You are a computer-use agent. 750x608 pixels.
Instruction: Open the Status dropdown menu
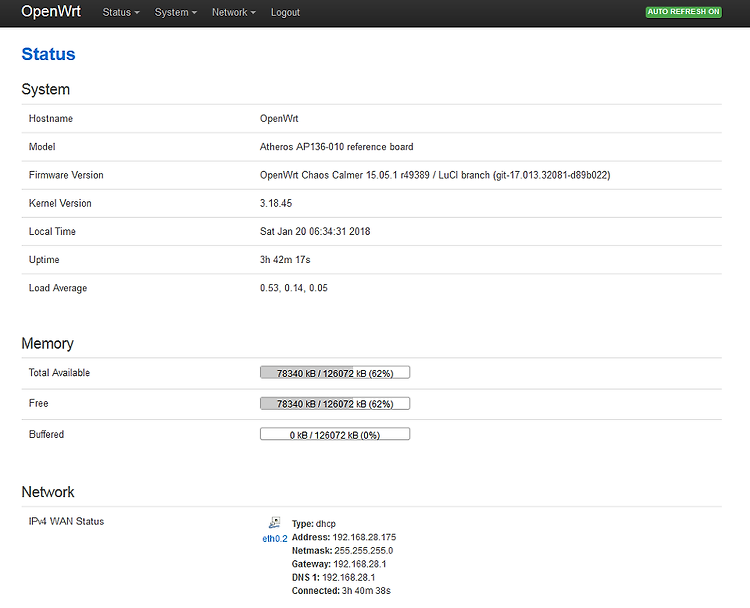pos(121,12)
